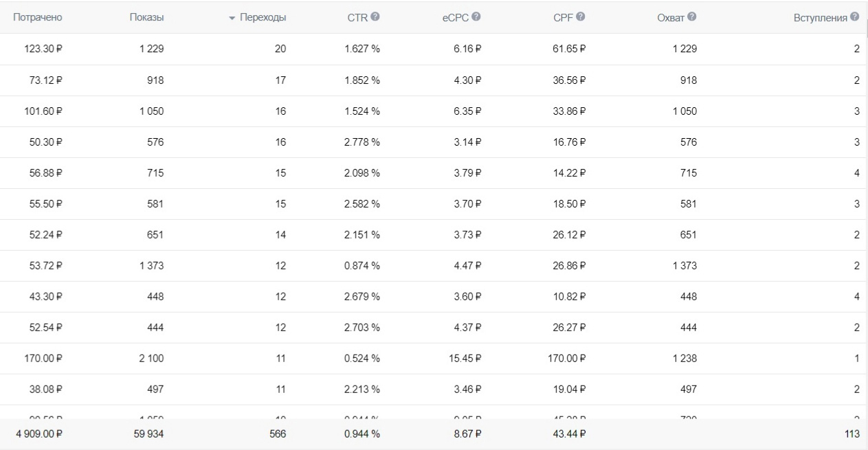Click the 2.778 % CTR cell
Viewport: 868px width, 450px height.
click(x=362, y=142)
